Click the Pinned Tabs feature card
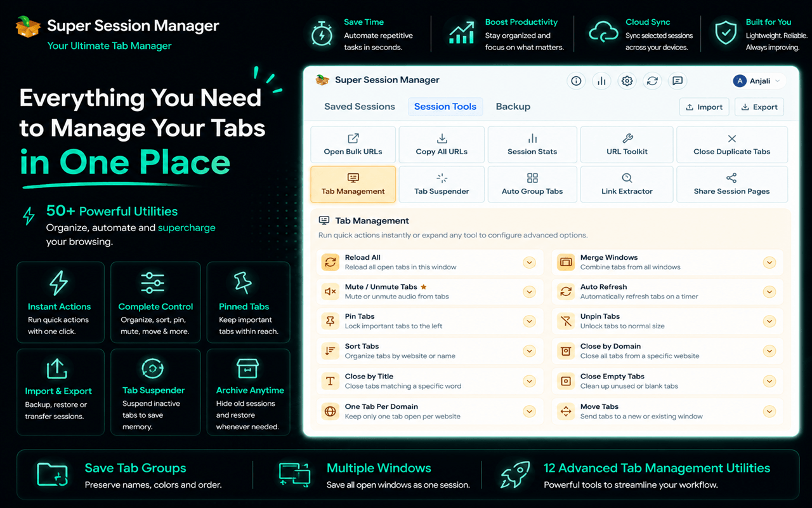This screenshot has width=812, height=508. coord(249,303)
